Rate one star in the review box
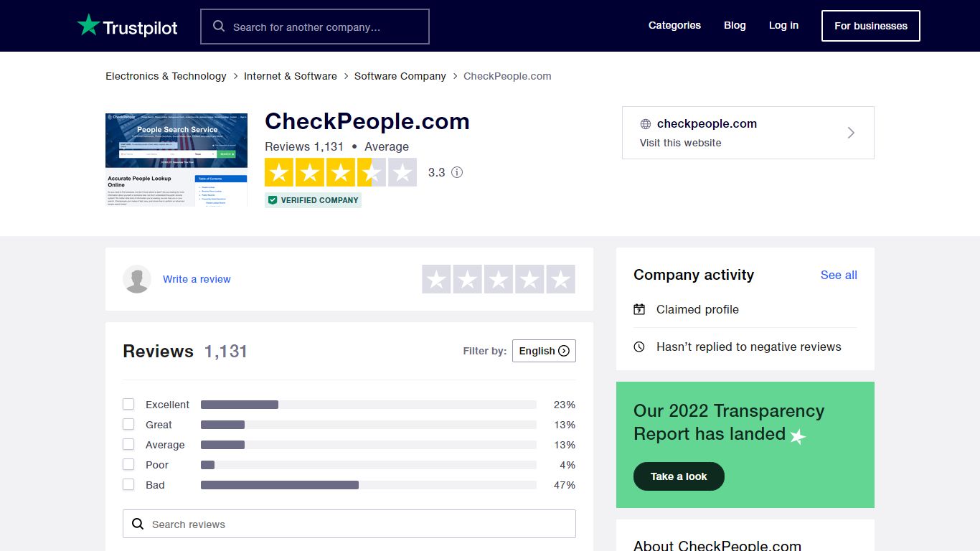The width and height of the screenshot is (980, 551). coord(436,279)
